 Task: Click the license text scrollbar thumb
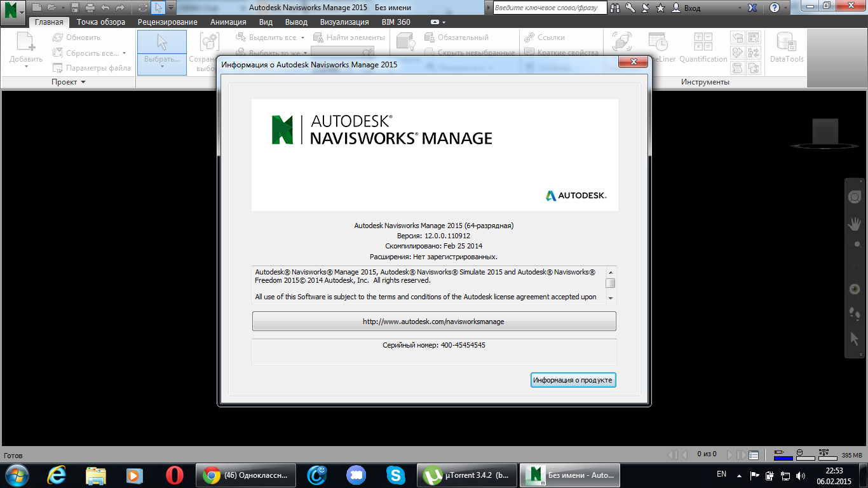click(x=610, y=283)
